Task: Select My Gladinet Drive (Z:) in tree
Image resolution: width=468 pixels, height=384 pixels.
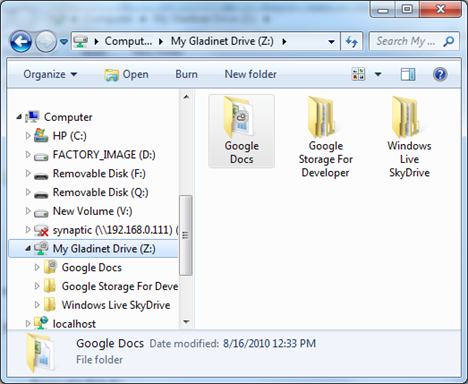Action: point(104,249)
